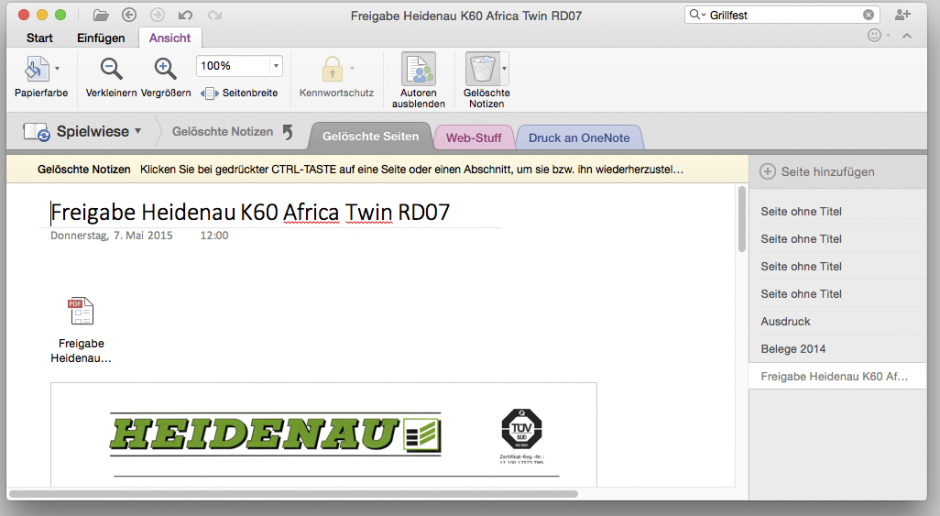The height and width of the screenshot is (516, 940).
Task: Click the Gelöschte Notizen breadcrumb label
Action: pyautogui.click(x=222, y=131)
